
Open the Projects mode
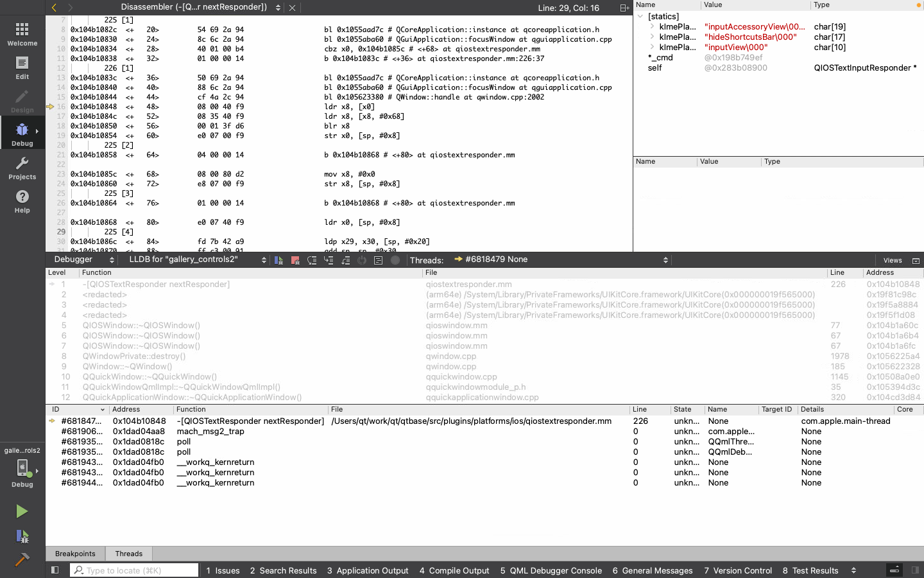tap(22, 168)
